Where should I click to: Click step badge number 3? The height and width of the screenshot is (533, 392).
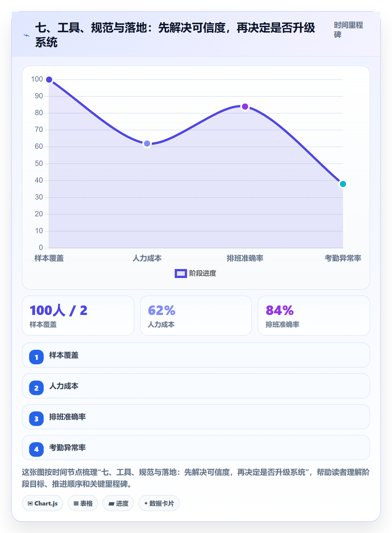click(36, 419)
